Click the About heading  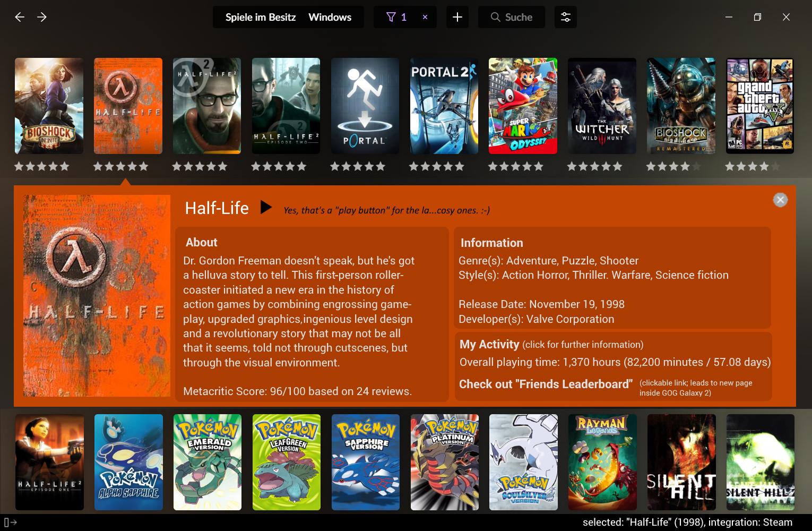(201, 242)
